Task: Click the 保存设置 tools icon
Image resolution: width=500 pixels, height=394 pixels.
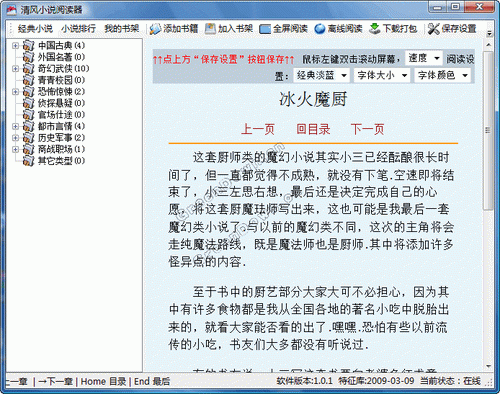Action: (434, 29)
